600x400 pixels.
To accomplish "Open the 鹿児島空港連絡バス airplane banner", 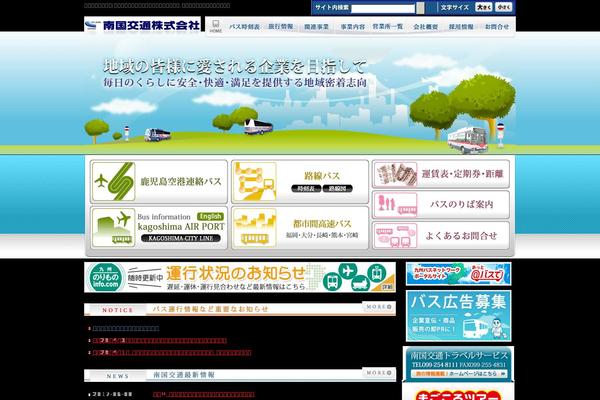I will pyautogui.click(x=158, y=181).
